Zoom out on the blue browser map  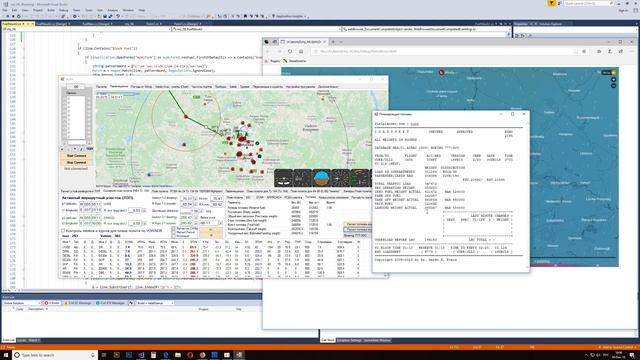(613, 86)
